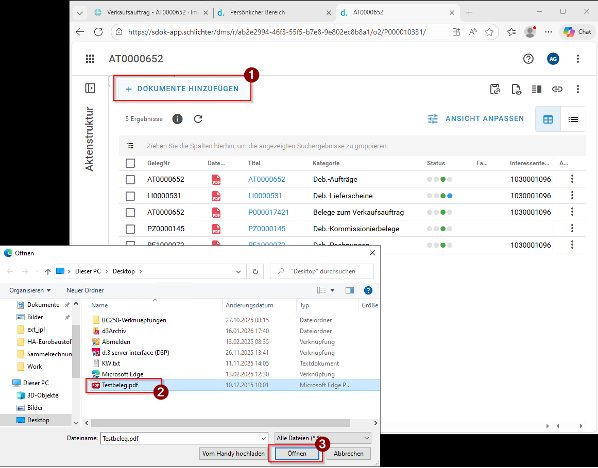
Task: Open row menu for Deb.-Kommissionierbelege
Action: pos(572,228)
